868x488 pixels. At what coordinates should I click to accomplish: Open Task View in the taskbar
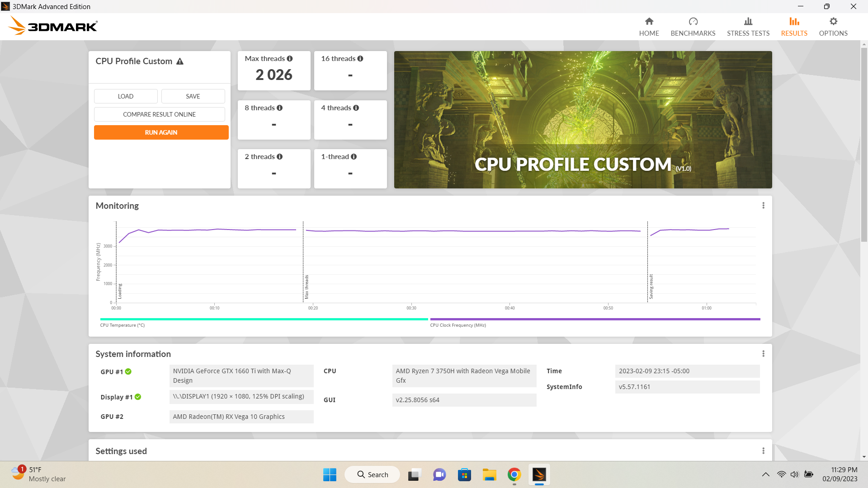414,475
